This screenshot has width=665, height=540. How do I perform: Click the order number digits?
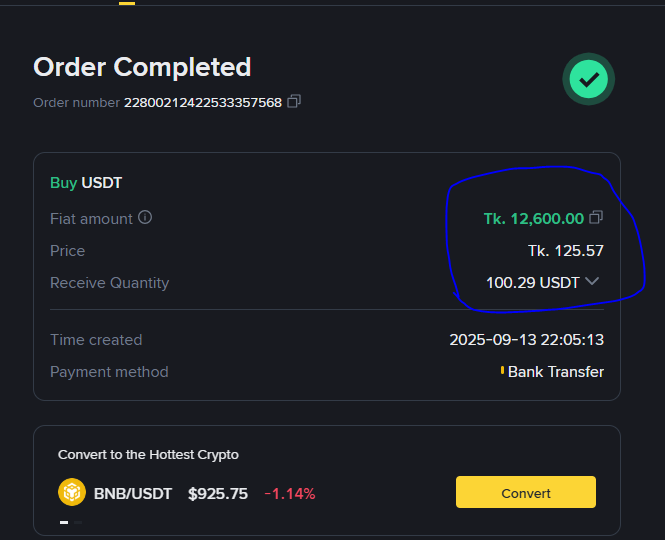(202, 102)
